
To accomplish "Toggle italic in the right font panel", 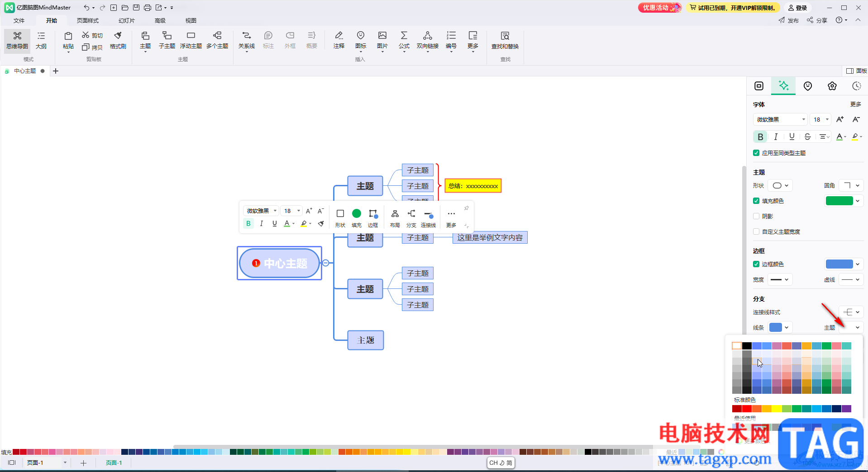I will pyautogui.click(x=776, y=137).
